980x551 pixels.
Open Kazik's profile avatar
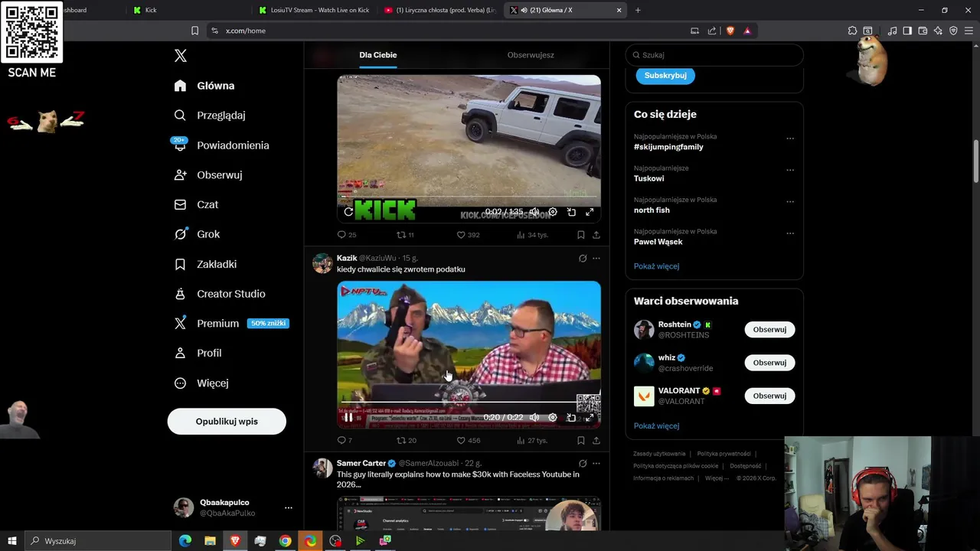click(x=322, y=263)
